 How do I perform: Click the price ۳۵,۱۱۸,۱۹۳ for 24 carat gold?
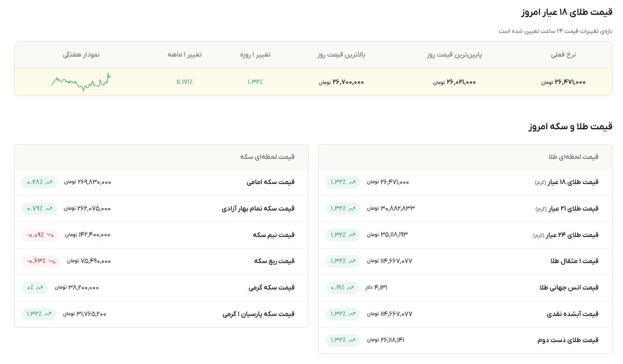pyautogui.click(x=387, y=235)
